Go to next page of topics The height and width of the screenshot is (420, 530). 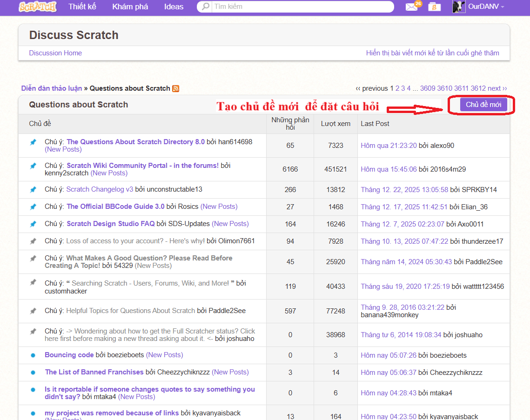click(x=497, y=88)
